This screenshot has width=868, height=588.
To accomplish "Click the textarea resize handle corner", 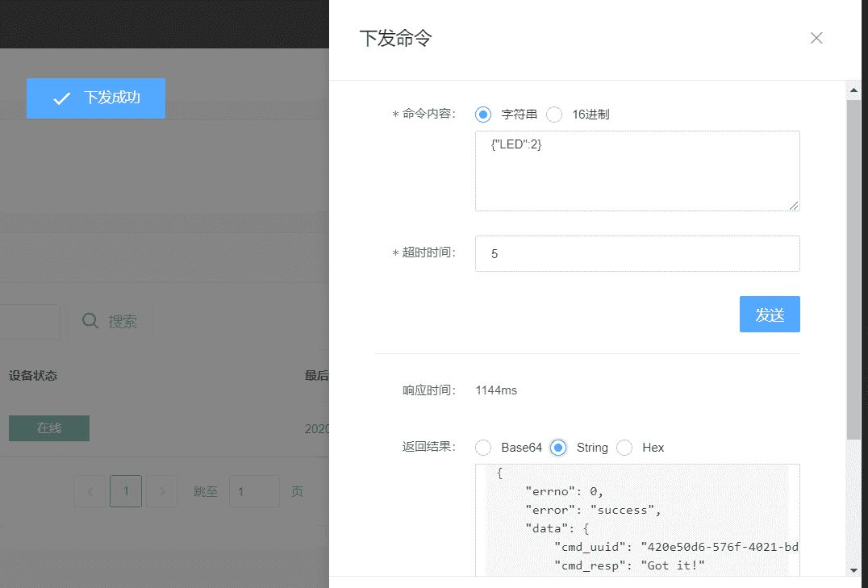I will pyautogui.click(x=794, y=206).
